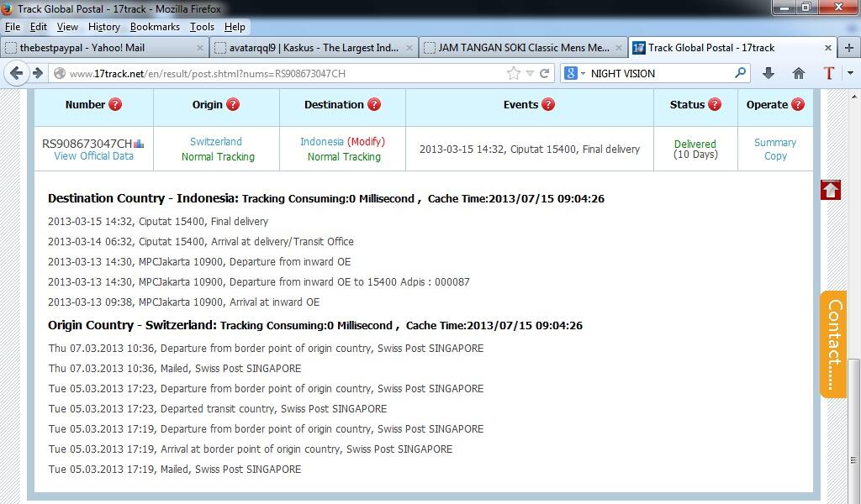
Task: Go forward with the browser forward arrow
Action: (37, 73)
